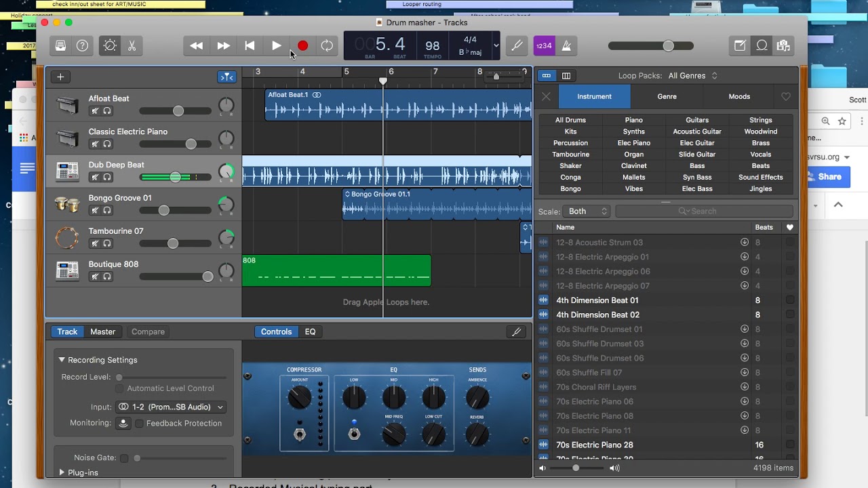Expand the Plug-ins section
The height and width of the screenshot is (488, 868).
pos(62,472)
